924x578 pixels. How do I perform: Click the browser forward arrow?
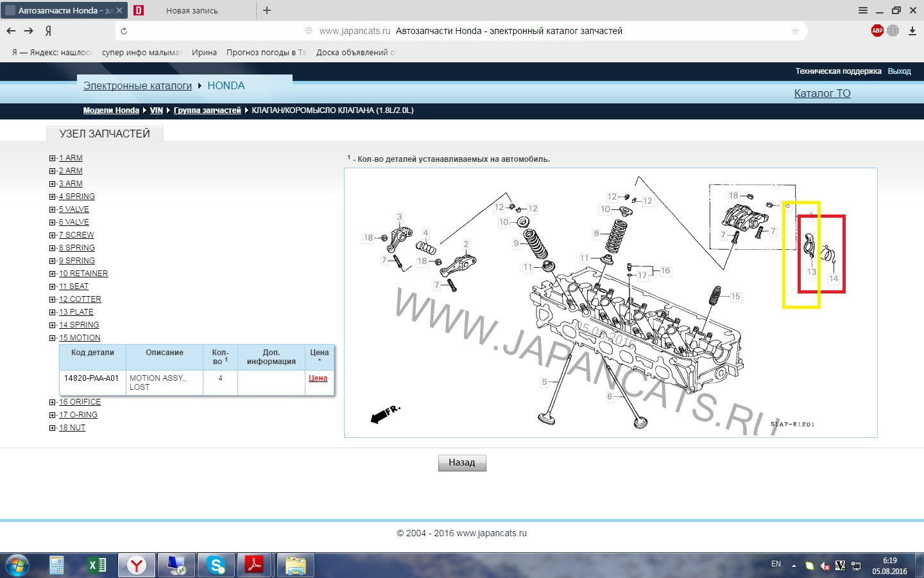point(28,31)
